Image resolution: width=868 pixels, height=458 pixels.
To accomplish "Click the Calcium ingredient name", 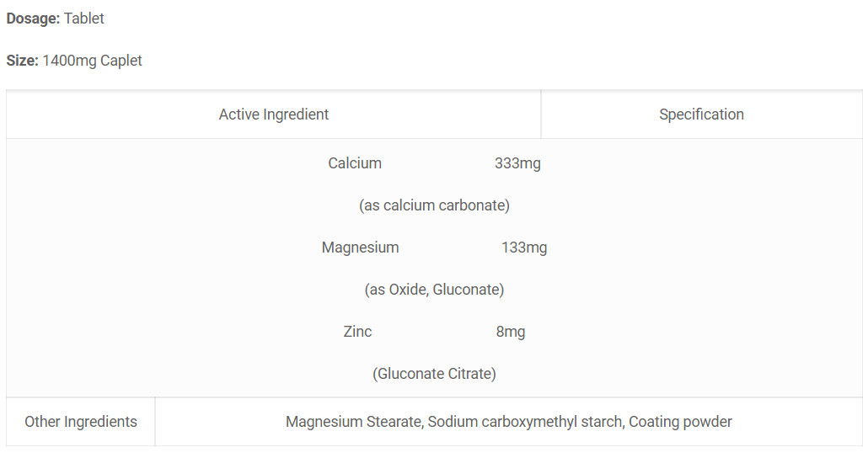I will pos(355,163).
